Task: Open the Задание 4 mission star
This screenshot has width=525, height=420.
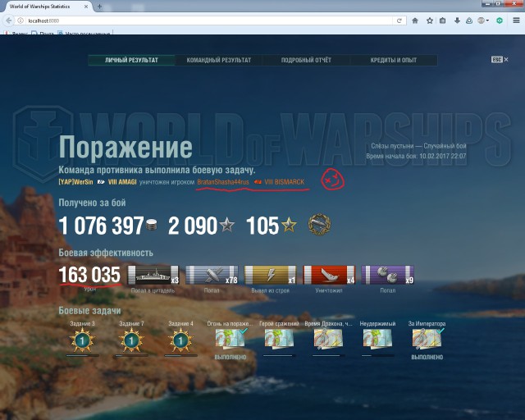Action: tap(180, 340)
